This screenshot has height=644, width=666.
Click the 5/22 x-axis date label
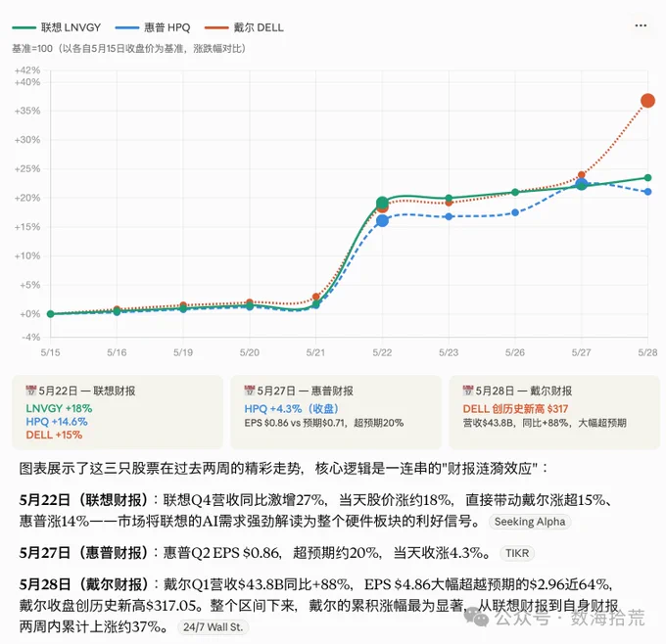pos(382,352)
